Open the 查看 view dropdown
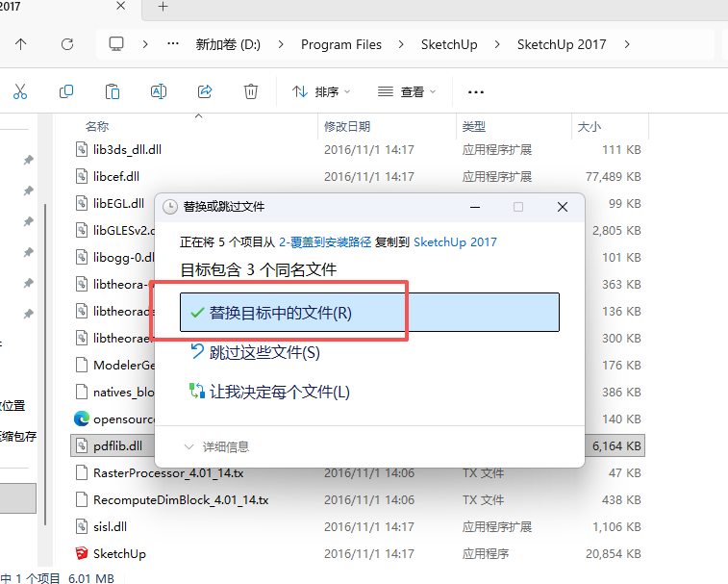The height and width of the screenshot is (584, 728). click(407, 92)
